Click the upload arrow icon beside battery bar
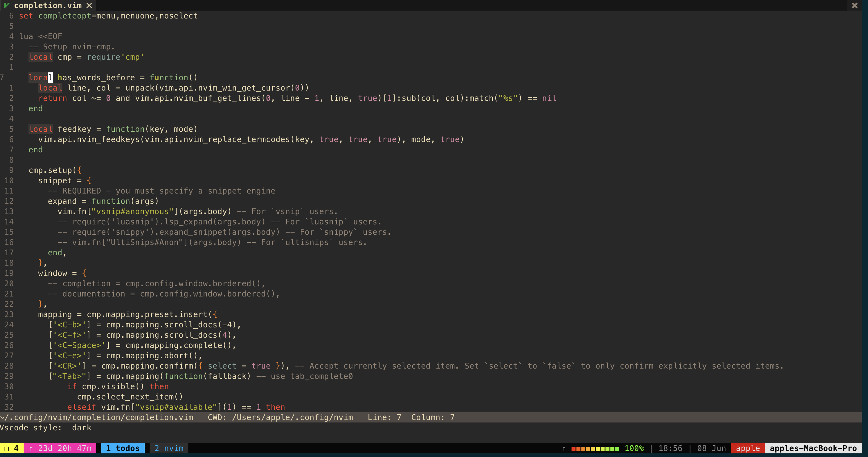The image size is (868, 457). click(x=564, y=449)
